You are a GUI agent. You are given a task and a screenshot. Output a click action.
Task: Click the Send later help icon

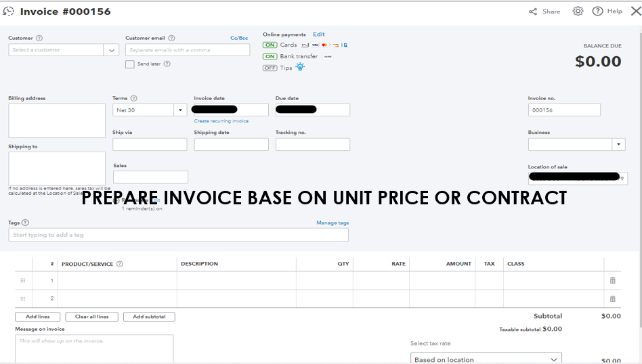point(167,64)
